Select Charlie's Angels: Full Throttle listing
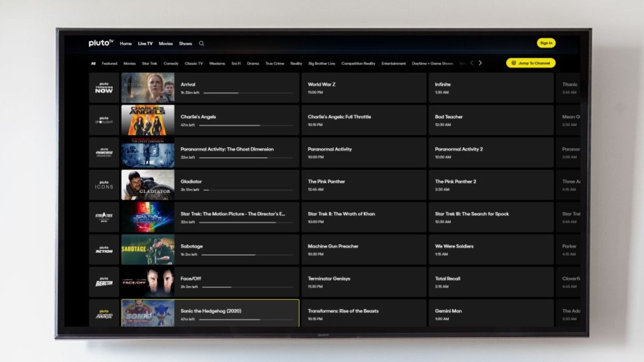The height and width of the screenshot is (362, 644). click(x=364, y=120)
